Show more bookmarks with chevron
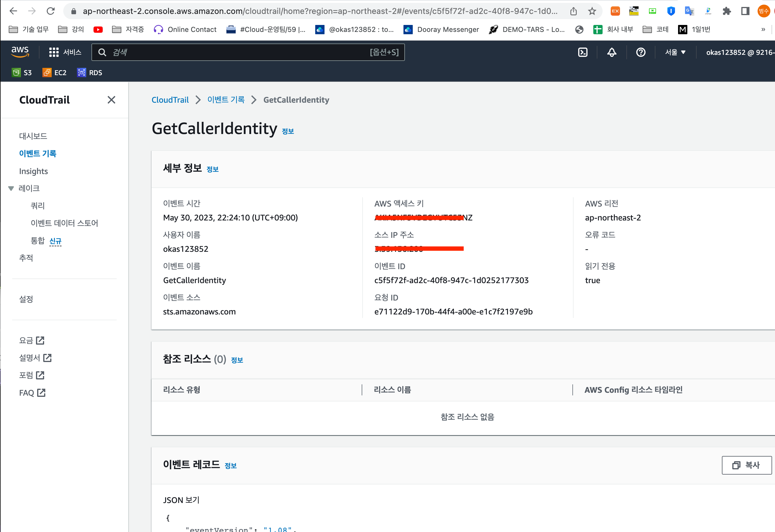775x532 pixels. [763, 30]
